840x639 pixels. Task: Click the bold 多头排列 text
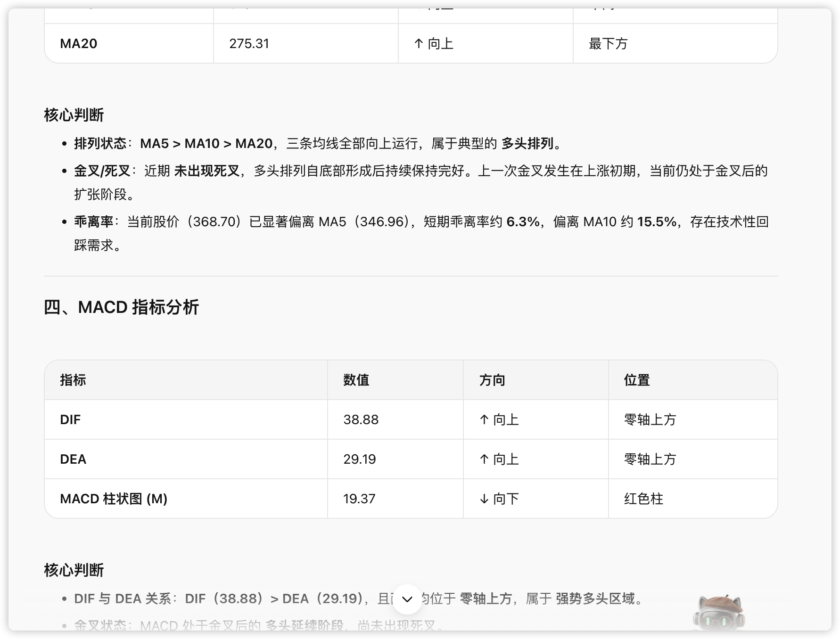[x=527, y=143]
